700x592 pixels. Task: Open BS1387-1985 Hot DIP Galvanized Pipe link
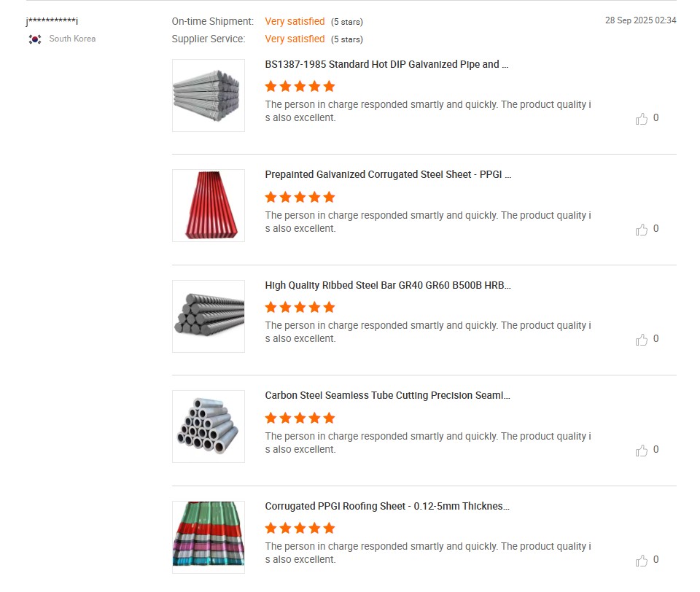386,64
